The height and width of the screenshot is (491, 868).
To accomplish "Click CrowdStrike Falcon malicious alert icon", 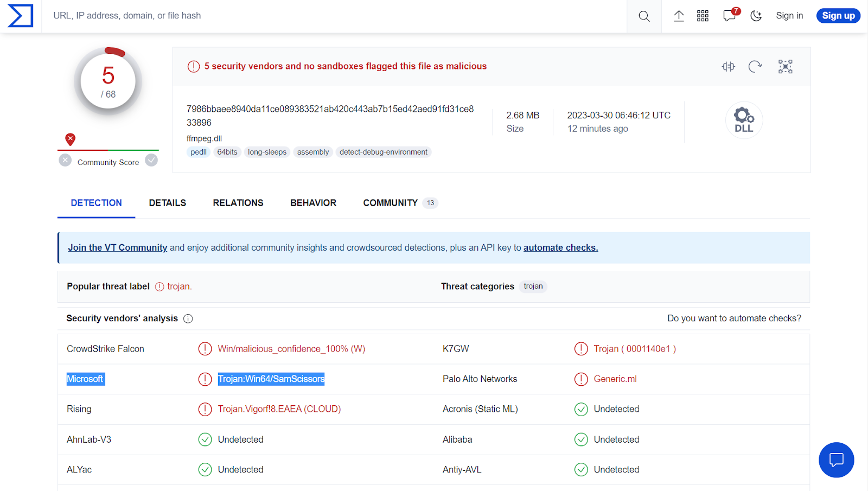I will coord(205,349).
